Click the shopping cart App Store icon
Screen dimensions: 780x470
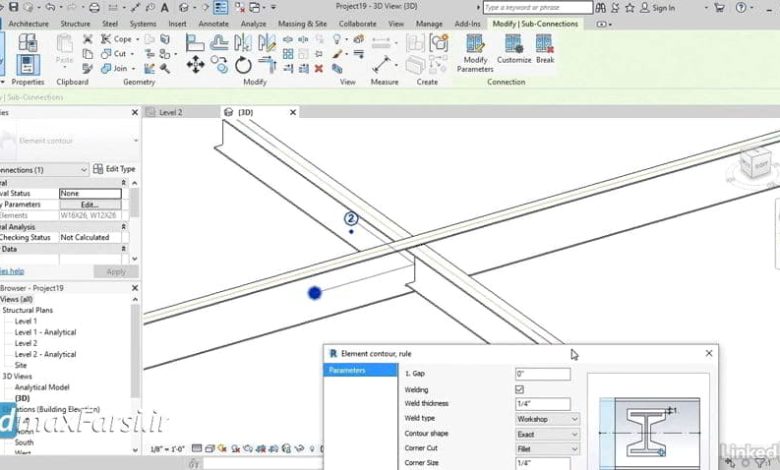(x=719, y=7)
